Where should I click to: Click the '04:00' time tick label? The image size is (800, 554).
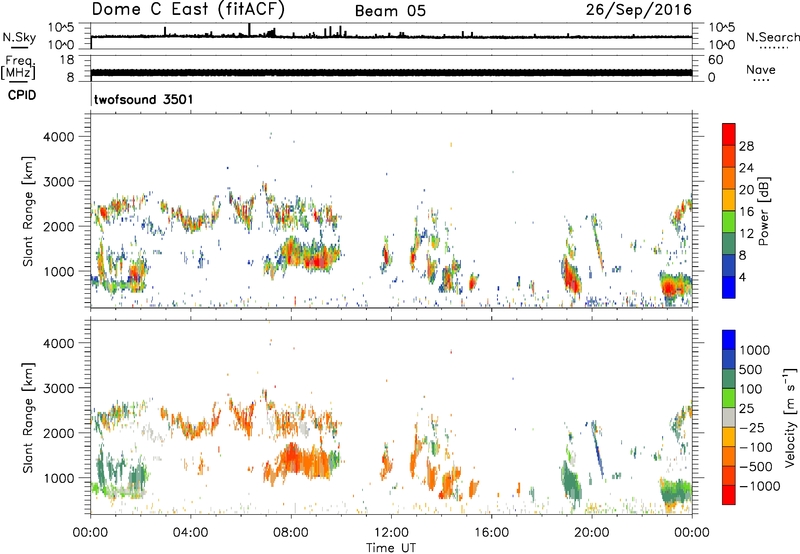click(x=190, y=533)
